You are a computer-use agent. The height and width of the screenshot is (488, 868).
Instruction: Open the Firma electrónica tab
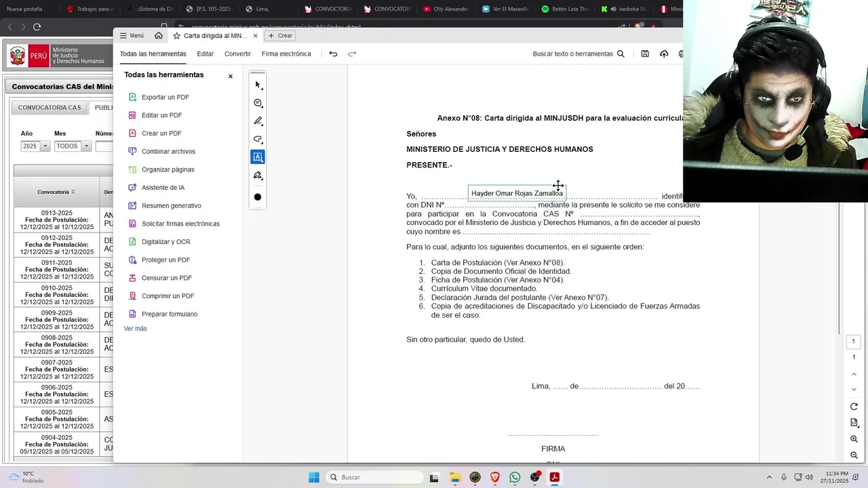coord(286,54)
